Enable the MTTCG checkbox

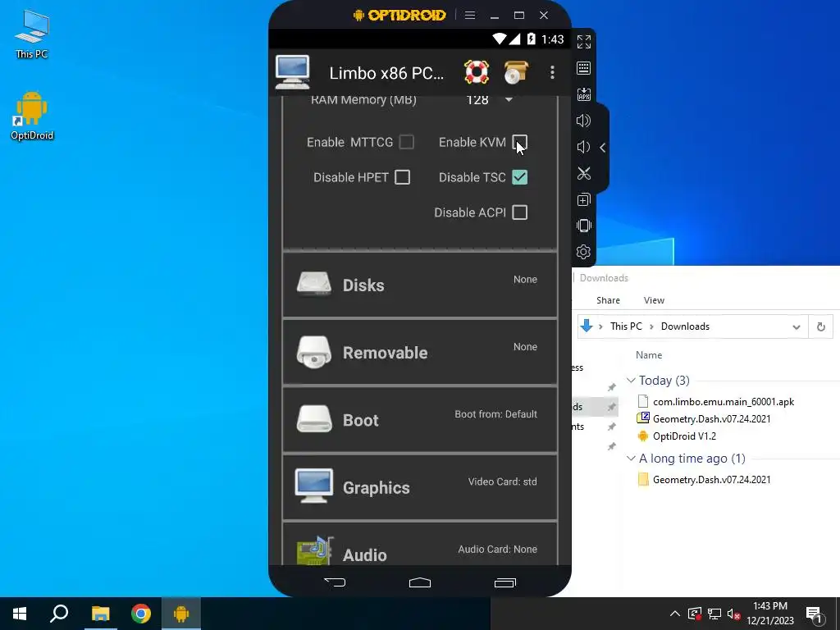tap(407, 142)
